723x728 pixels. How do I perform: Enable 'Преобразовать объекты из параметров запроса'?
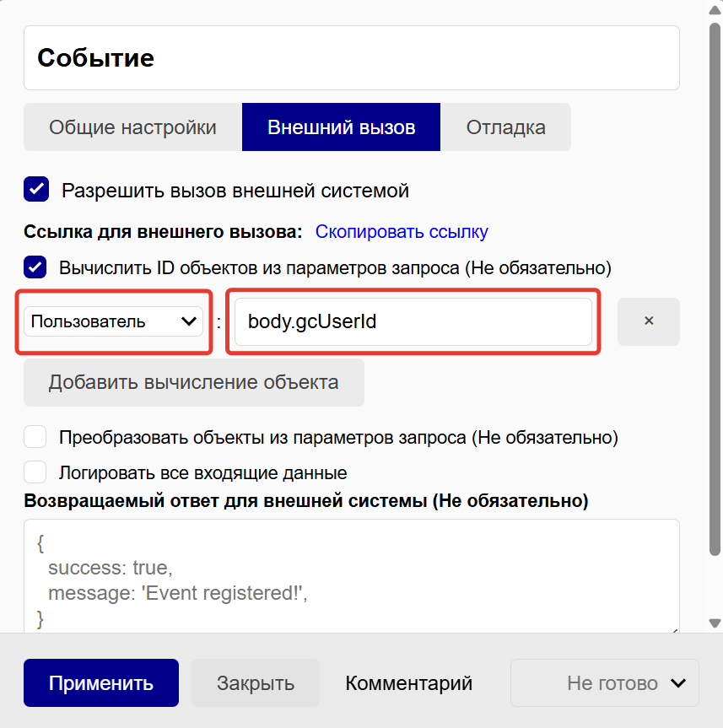35,437
